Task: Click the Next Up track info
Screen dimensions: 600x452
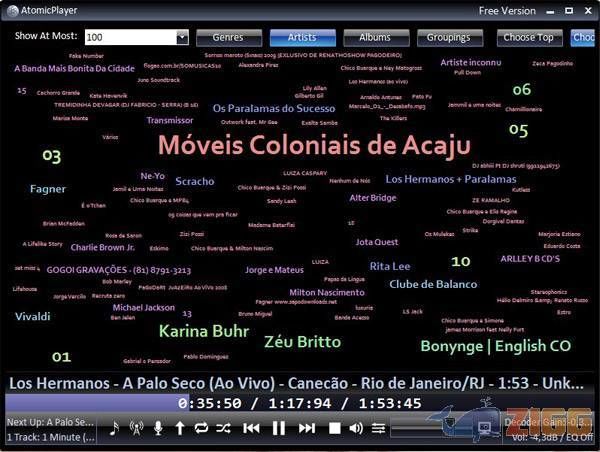Action: [51, 422]
